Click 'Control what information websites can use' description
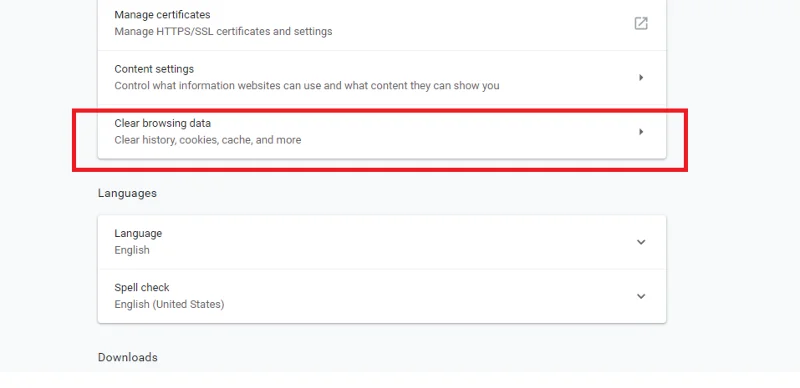Image resolution: width=800 pixels, height=388 pixels. 307,86
